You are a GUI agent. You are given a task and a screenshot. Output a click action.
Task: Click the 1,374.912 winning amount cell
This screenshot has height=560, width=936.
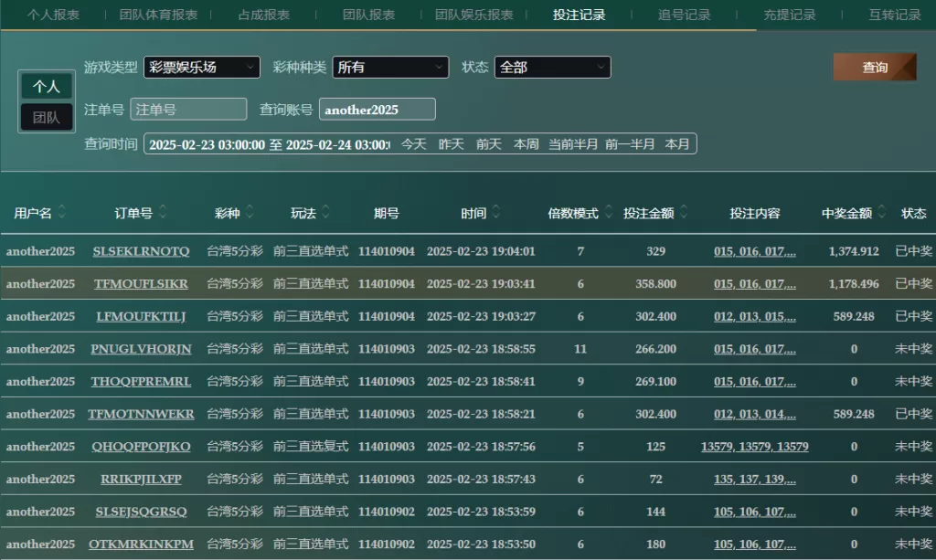pyautogui.click(x=854, y=251)
